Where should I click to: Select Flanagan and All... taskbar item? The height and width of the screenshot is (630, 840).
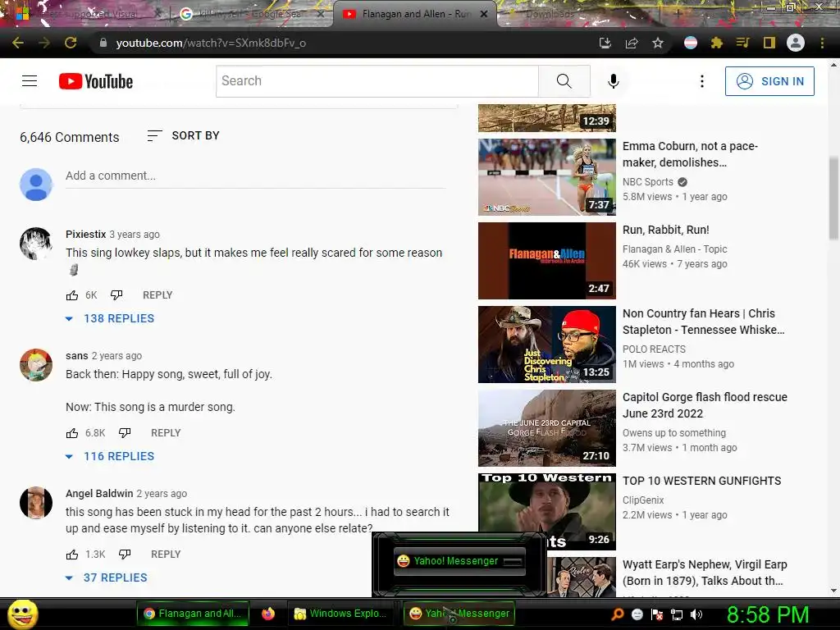click(194, 614)
